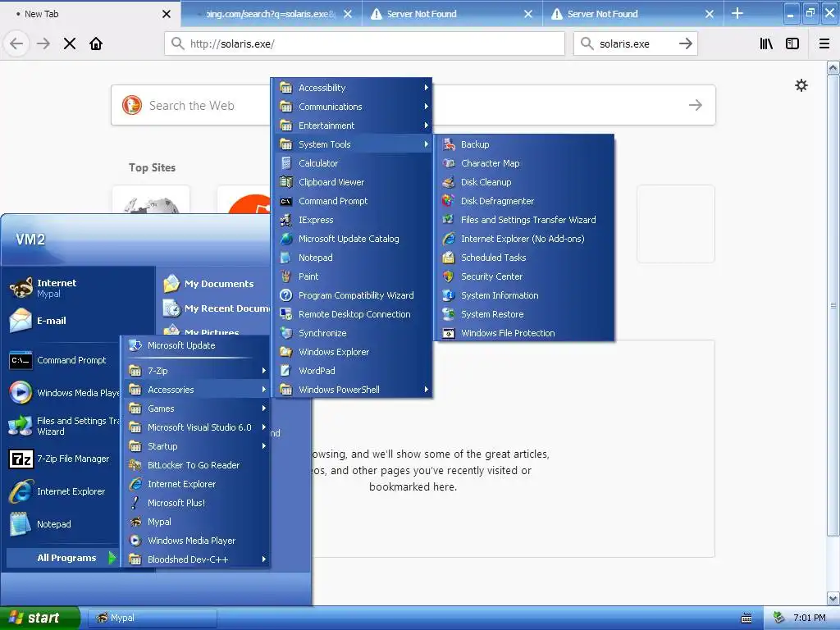Open a new browser tab
Screen dimensions: 840x630
[x=737, y=13]
